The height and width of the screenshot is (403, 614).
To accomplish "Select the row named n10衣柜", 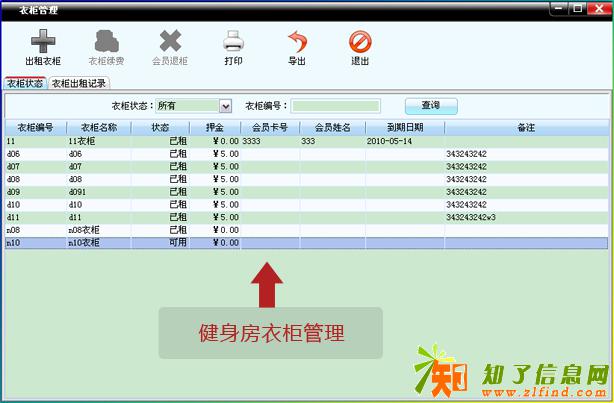I will tap(307, 243).
